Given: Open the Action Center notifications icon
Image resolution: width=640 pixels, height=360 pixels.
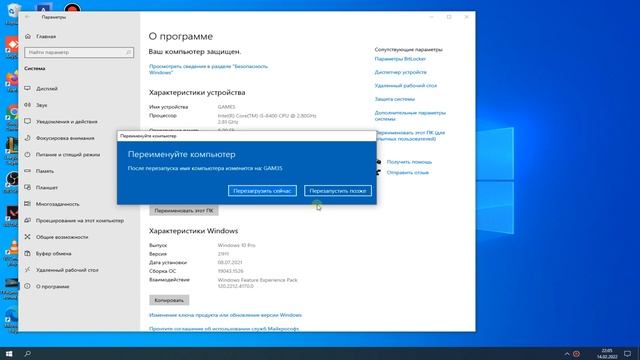Looking at the screenshot, I should point(627,353).
